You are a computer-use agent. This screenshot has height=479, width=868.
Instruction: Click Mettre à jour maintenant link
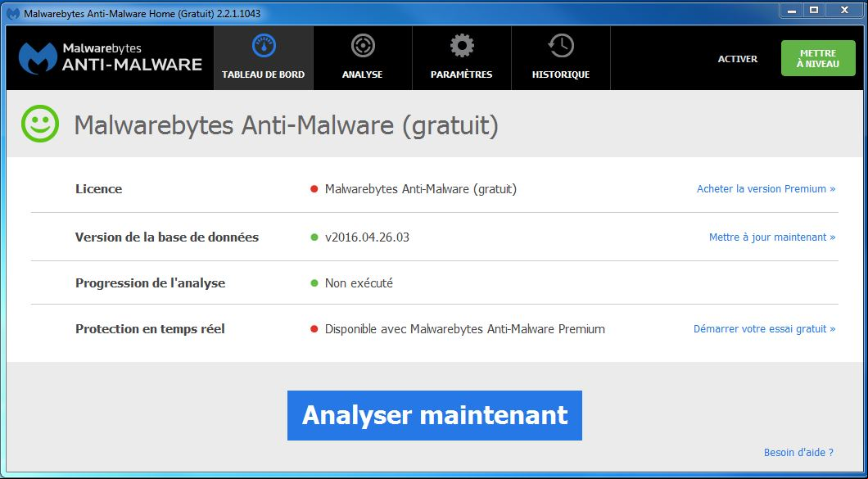tap(772, 237)
